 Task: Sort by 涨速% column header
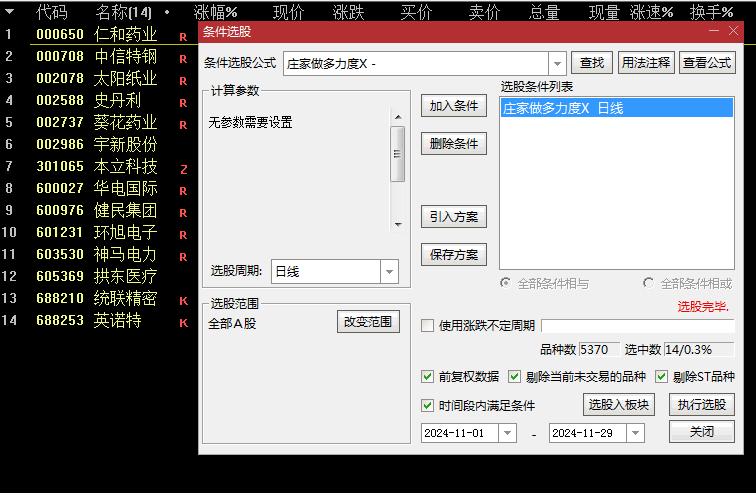point(651,12)
